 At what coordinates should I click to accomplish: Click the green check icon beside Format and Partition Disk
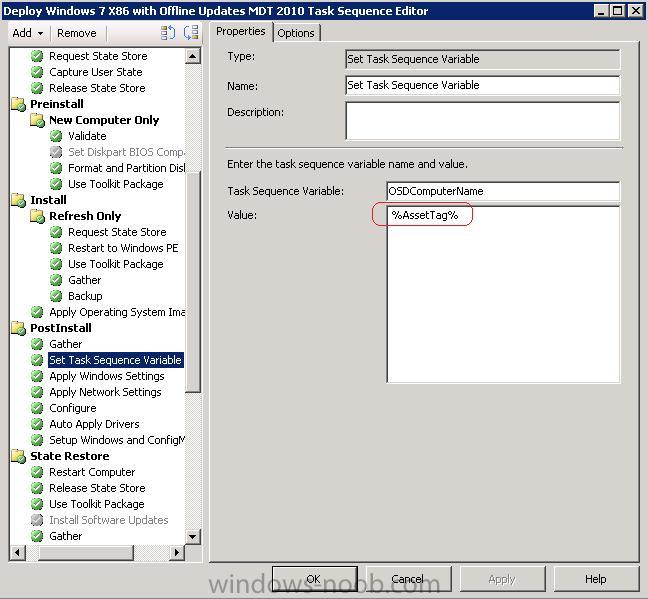click(x=56, y=168)
